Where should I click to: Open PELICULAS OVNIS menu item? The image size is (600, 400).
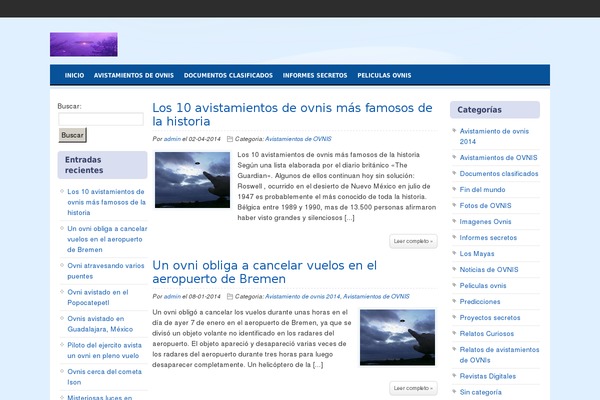384,75
